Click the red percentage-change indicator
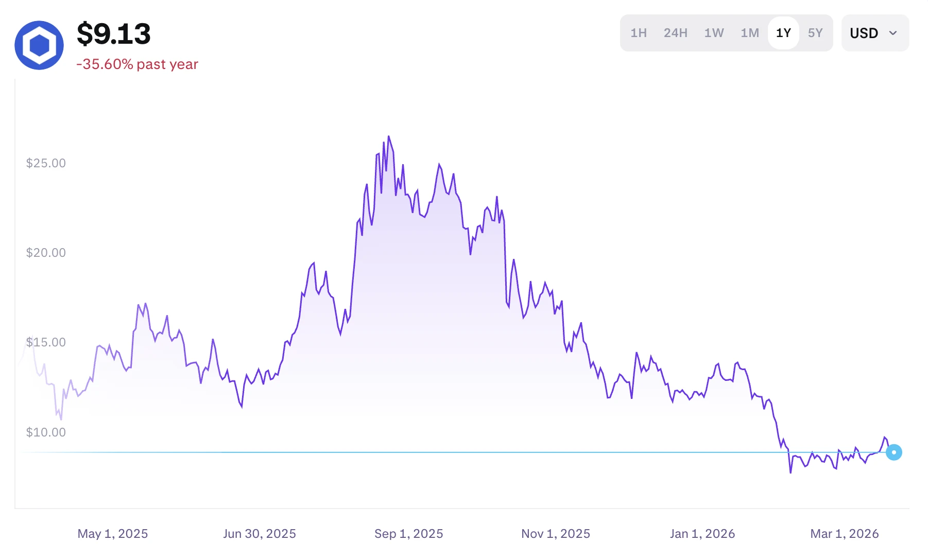 tap(137, 64)
